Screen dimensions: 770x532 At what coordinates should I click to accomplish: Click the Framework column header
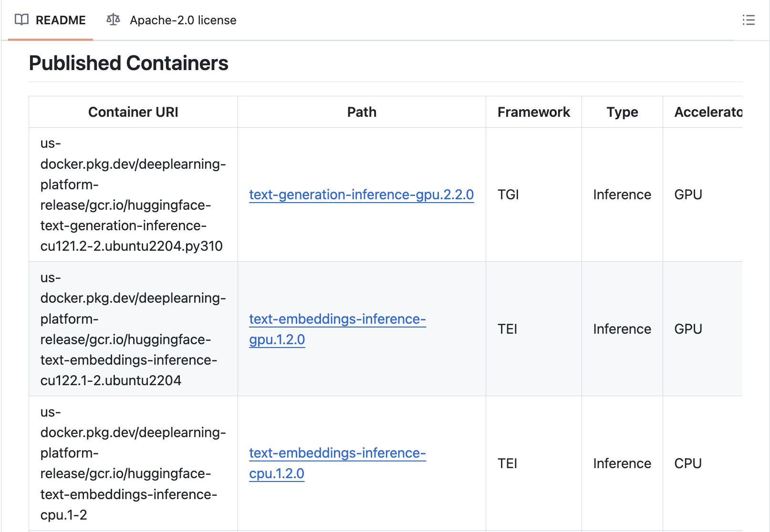coord(533,112)
